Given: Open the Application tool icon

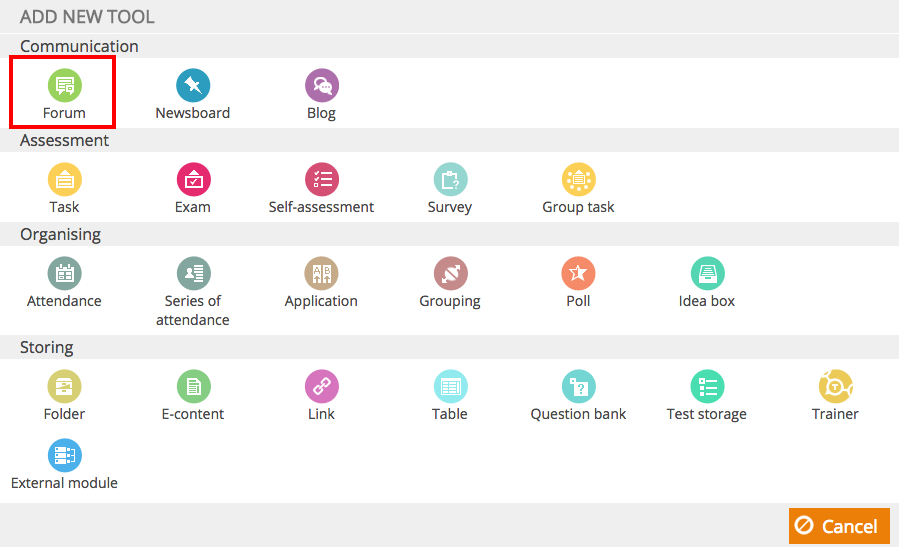Looking at the screenshot, I should (x=321, y=274).
